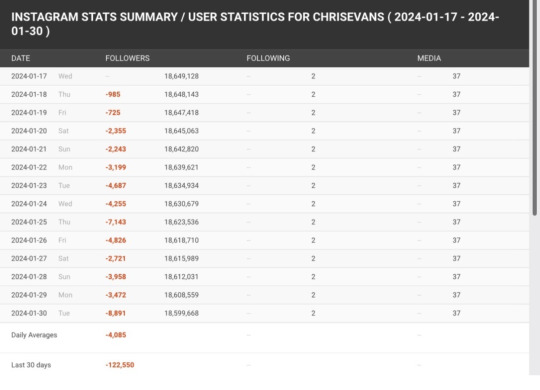540x390 pixels.
Task: Click the -4,826 follower change
Action: click(x=116, y=240)
